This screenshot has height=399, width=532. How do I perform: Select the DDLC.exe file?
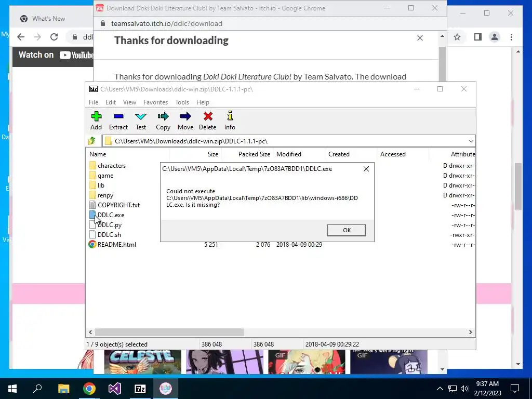pos(107,215)
